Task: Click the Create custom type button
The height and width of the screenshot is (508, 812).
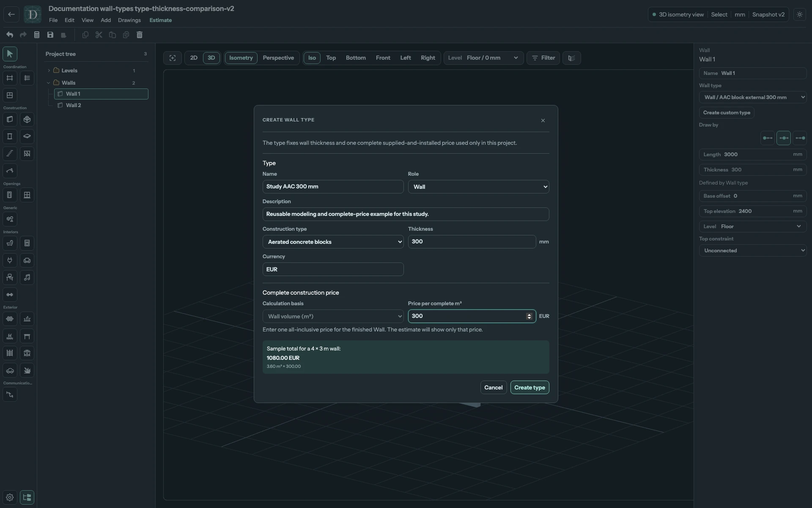Action: pyautogui.click(x=727, y=113)
